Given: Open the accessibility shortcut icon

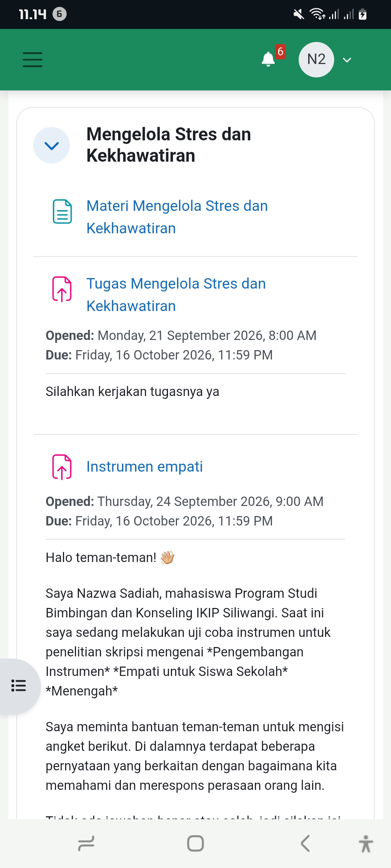Looking at the screenshot, I should (x=366, y=844).
